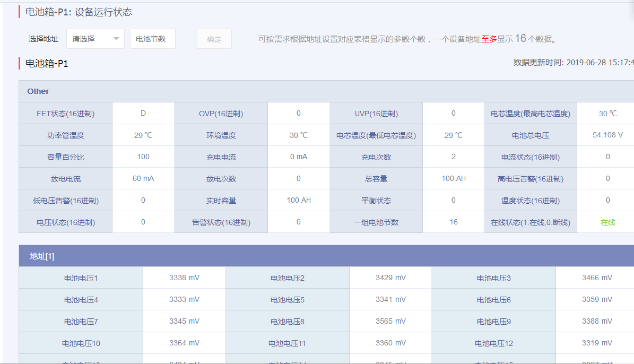Click the 电芯温度(最高电芯温度) cell

(x=530, y=113)
